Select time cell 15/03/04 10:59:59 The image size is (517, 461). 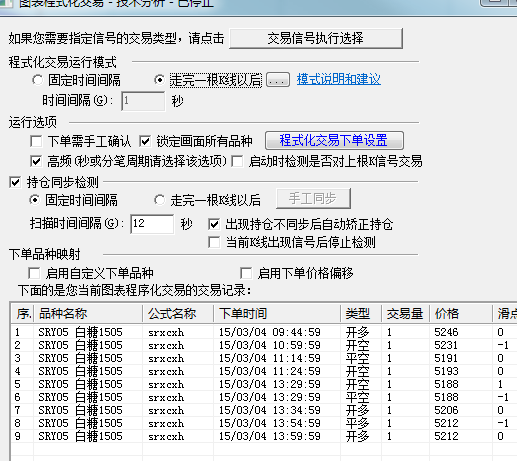point(270,345)
